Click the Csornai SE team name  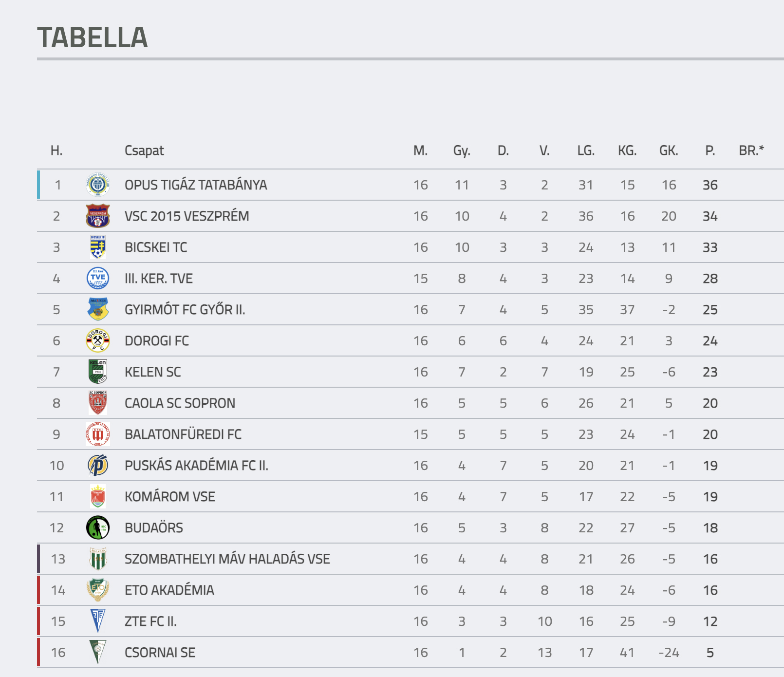pyautogui.click(x=160, y=653)
